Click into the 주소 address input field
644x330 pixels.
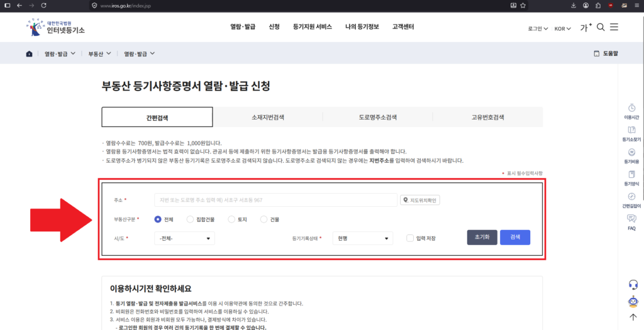[275, 200]
